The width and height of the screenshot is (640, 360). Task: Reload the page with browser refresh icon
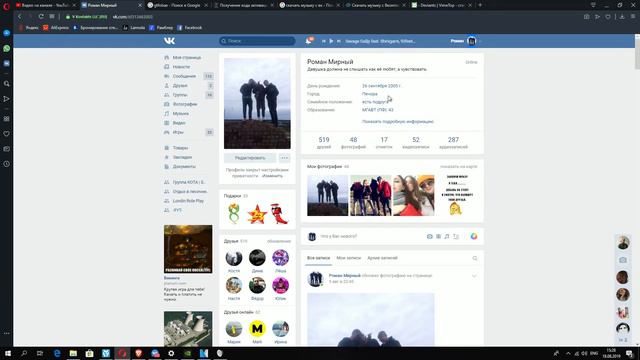click(41, 16)
